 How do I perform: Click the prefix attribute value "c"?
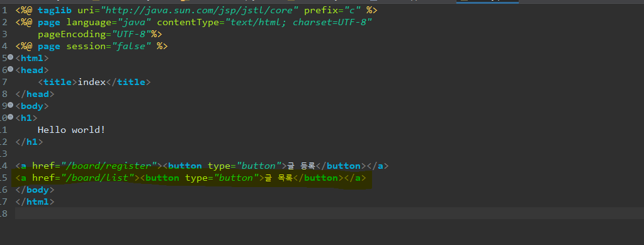click(353, 10)
